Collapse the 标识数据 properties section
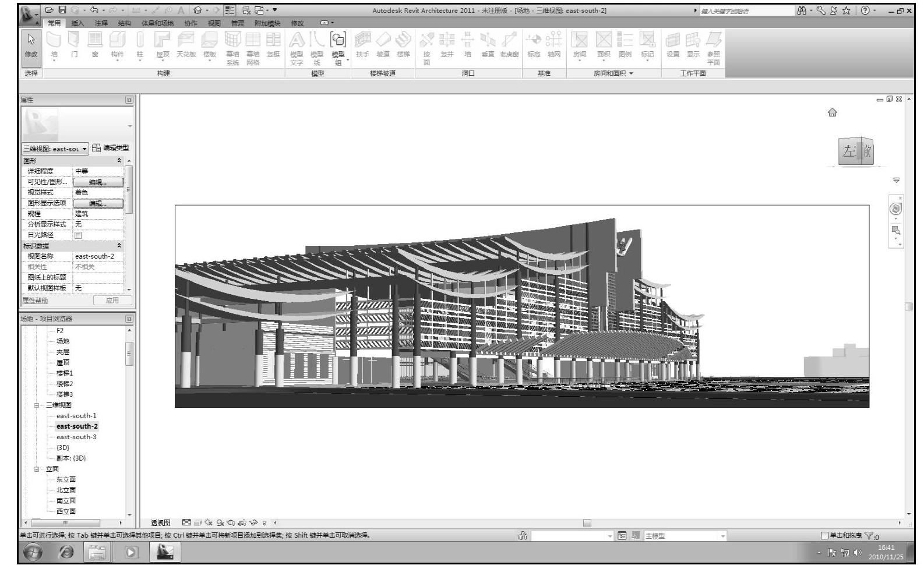 point(119,246)
